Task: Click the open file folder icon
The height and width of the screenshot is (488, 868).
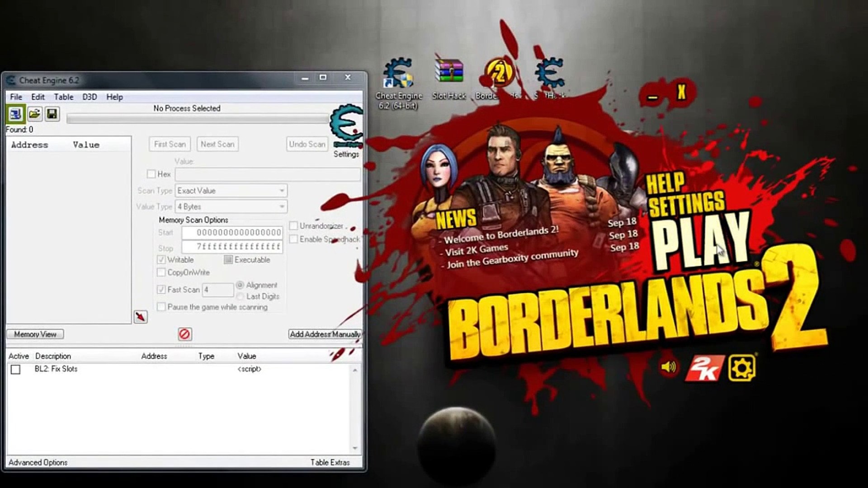Action: tap(34, 114)
